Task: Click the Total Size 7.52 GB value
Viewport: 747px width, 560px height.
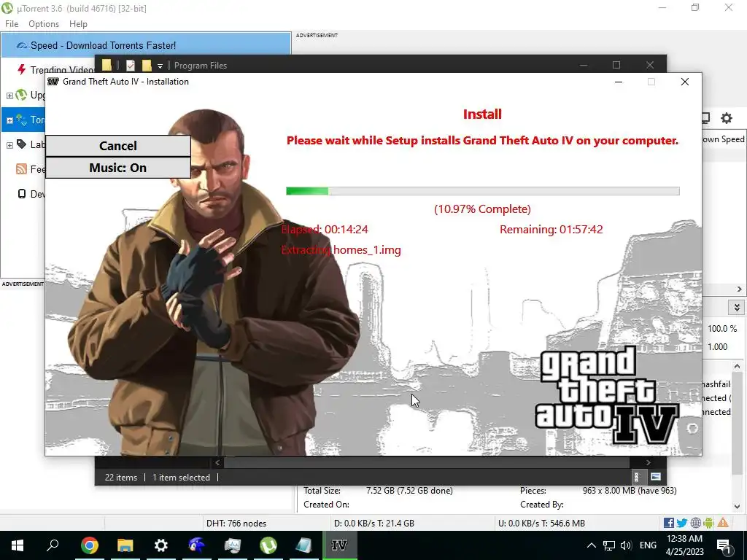Action: 409,491
